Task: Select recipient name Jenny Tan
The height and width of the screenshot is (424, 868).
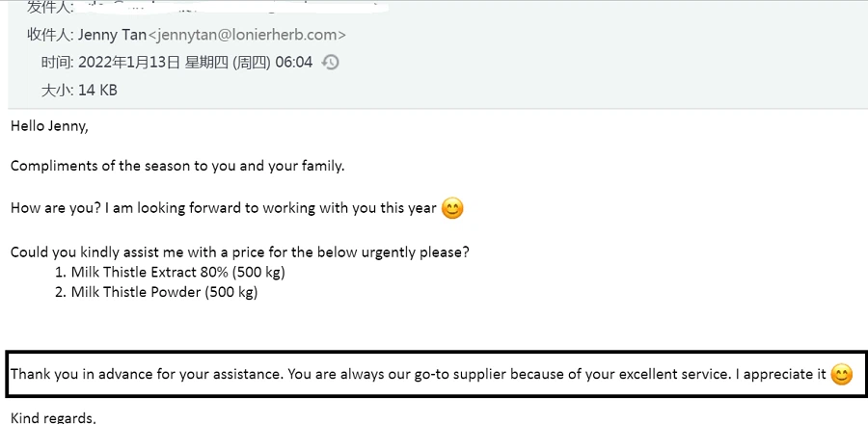Action: pos(113,35)
